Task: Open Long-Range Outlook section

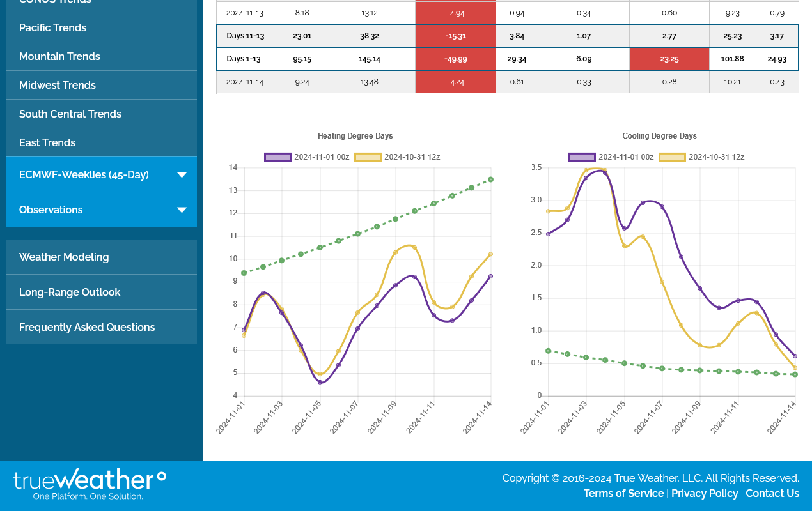Action: (x=70, y=292)
